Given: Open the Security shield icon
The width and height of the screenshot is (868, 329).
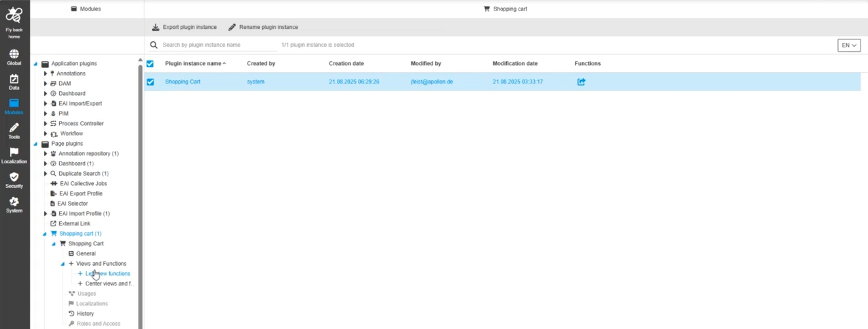Looking at the screenshot, I should tap(14, 177).
